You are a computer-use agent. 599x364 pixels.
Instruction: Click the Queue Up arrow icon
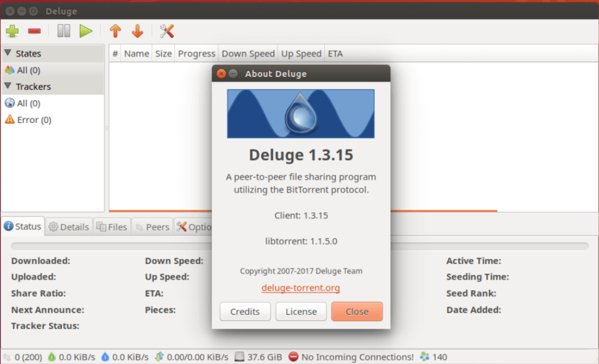(115, 31)
